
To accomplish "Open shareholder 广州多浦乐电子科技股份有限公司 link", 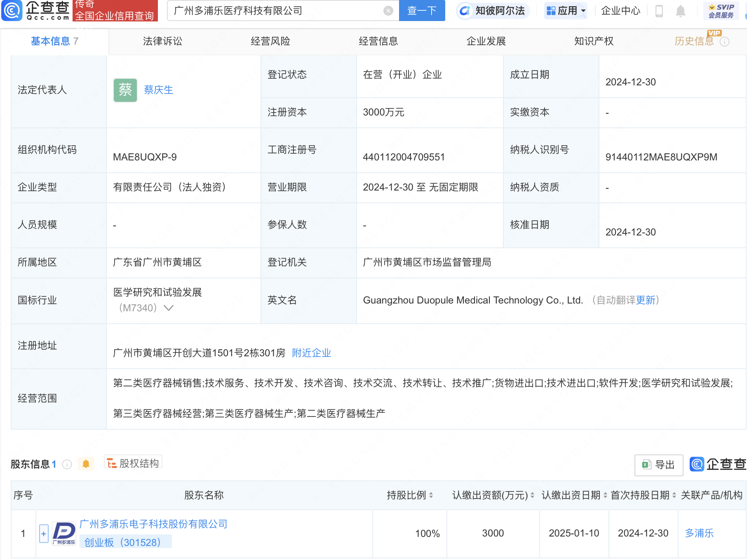I will coord(153,524).
